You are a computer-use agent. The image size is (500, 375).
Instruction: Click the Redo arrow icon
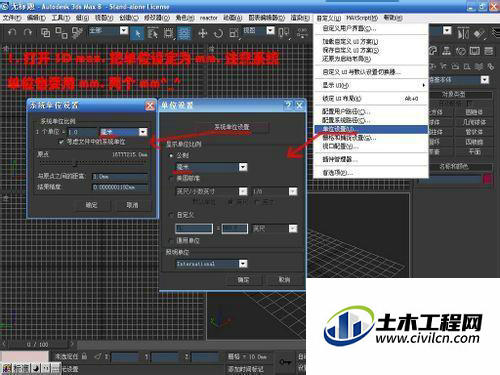[28, 33]
